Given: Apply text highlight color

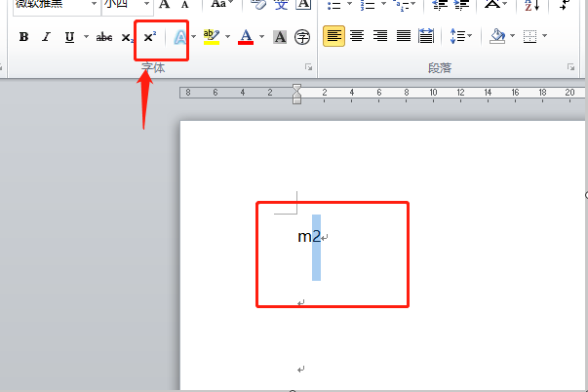Looking at the screenshot, I should point(212,37).
